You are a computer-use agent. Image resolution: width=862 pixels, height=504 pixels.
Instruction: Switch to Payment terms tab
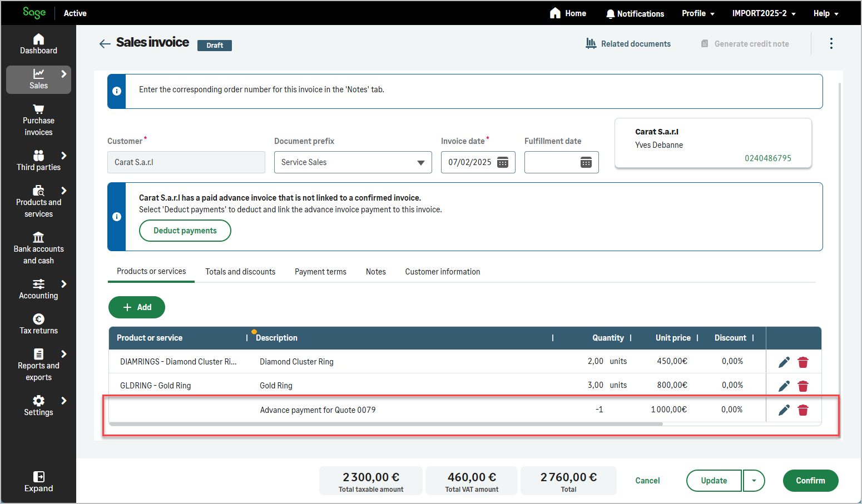(x=320, y=272)
